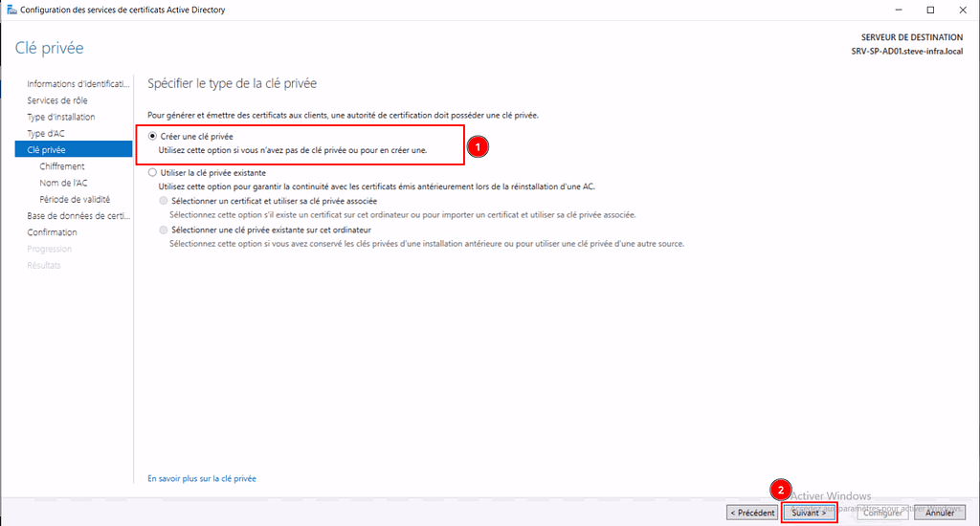Click the '< Précédent' button
Image resolution: width=980 pixels, height=526 pixels.
coord(752,513)
